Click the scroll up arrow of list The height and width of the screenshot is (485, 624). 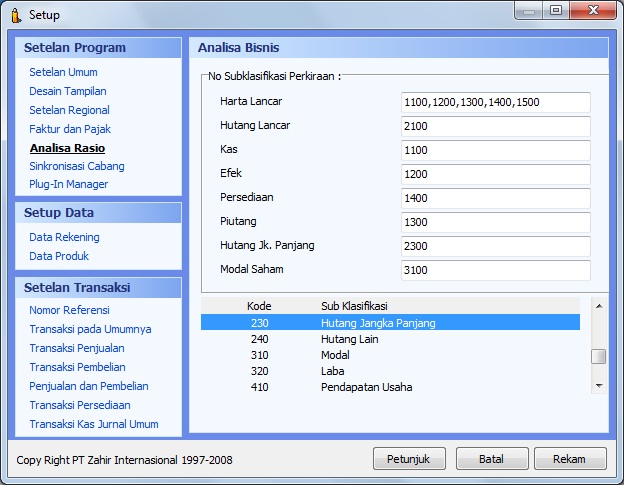tap(599, 305)
